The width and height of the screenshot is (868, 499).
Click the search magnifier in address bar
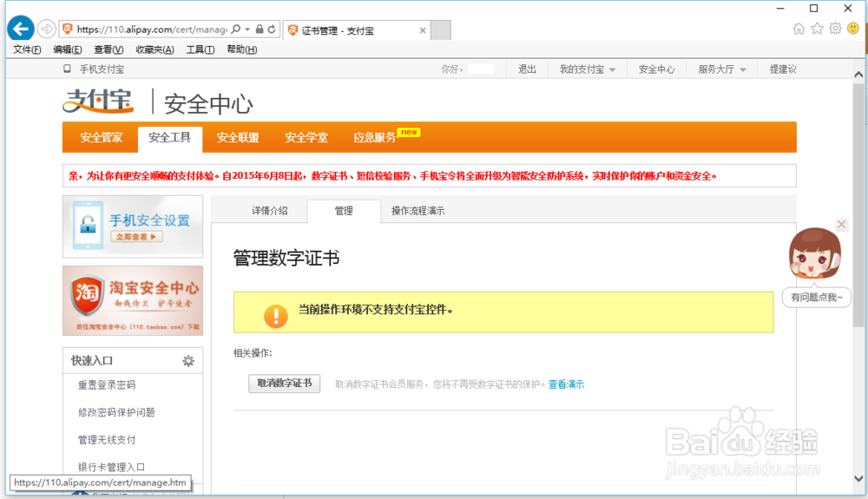point(236,29)
